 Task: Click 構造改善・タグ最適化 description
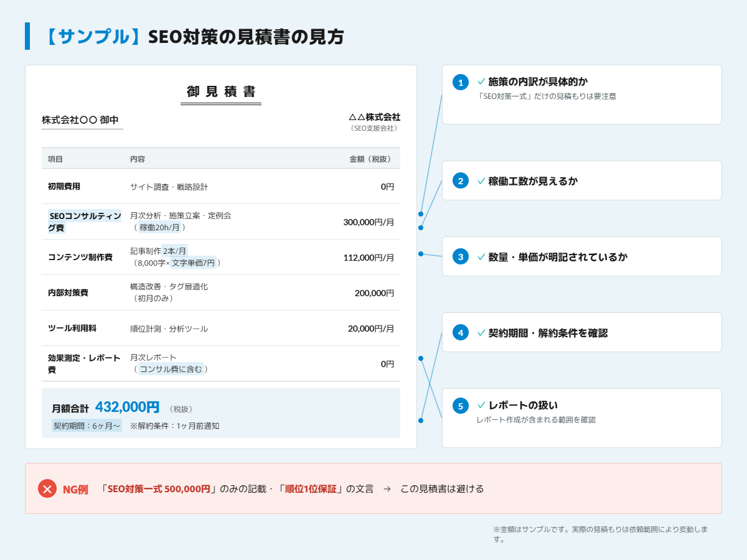click(169, 287)
